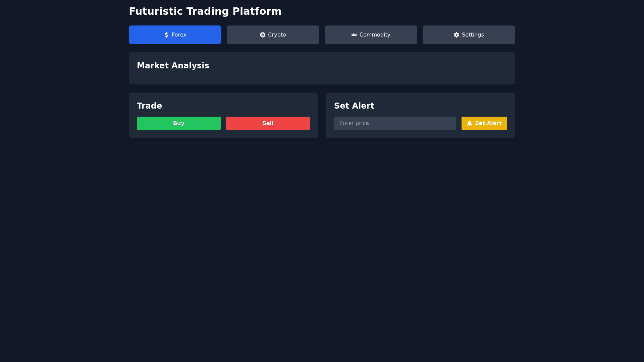
Task: Click the gear icon on Settings
Action: [457, 35]
